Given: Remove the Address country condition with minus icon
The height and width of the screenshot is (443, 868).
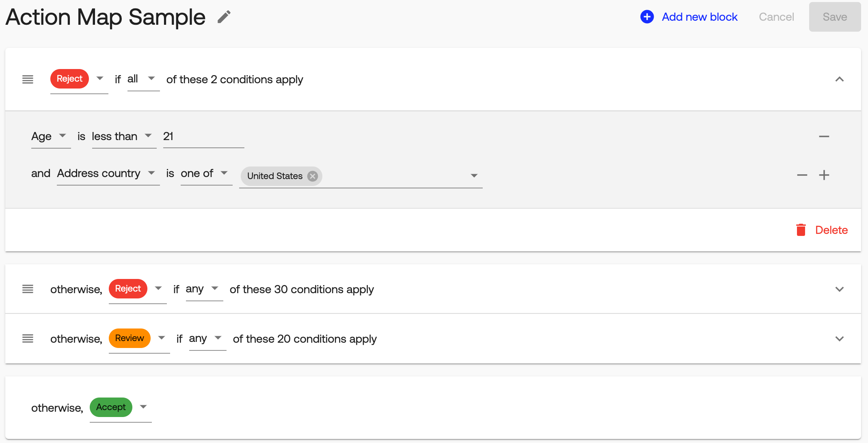Looking at the screenshot, I should point(802,175).
